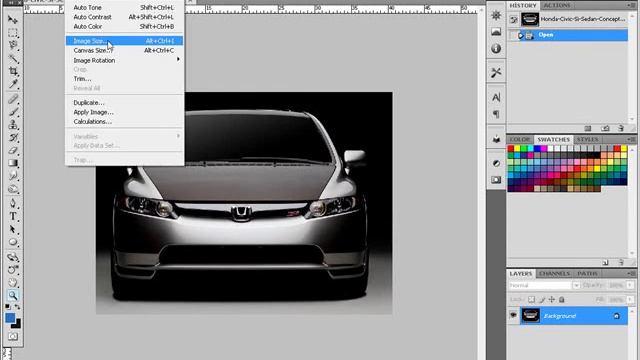Image resolution: width=640 pixels, height=360 pixels.
Task: Open the Histogram panel icon
Action: point(496,32)
